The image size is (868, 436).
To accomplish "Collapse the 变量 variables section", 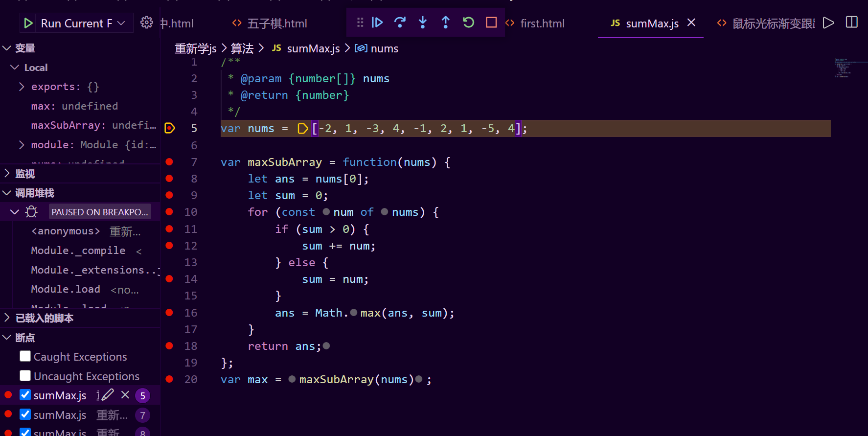I will point(7,48).
